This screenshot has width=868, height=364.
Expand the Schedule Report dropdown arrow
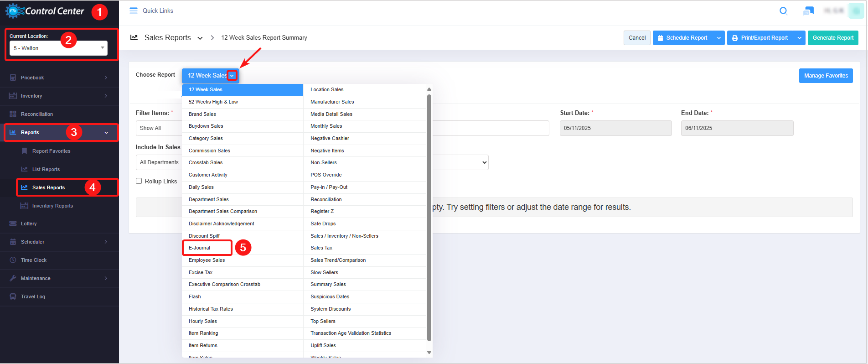click(719, 38)
